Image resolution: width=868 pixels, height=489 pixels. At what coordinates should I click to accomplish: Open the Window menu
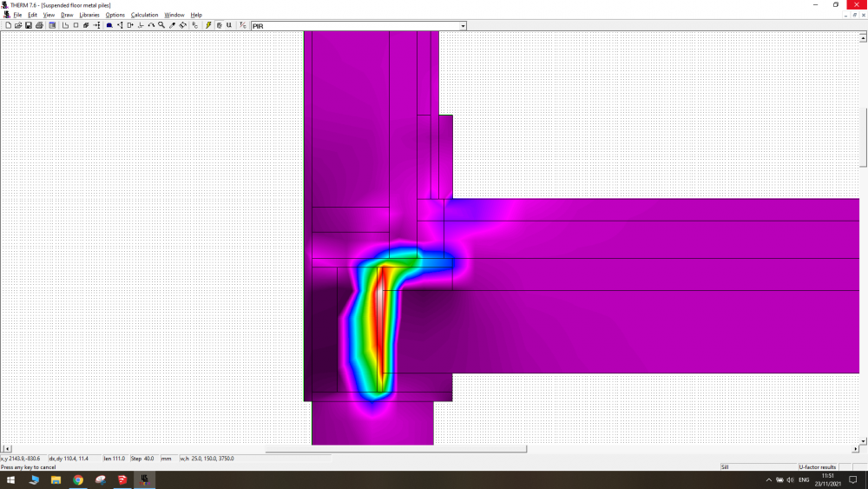pos(174,15)
